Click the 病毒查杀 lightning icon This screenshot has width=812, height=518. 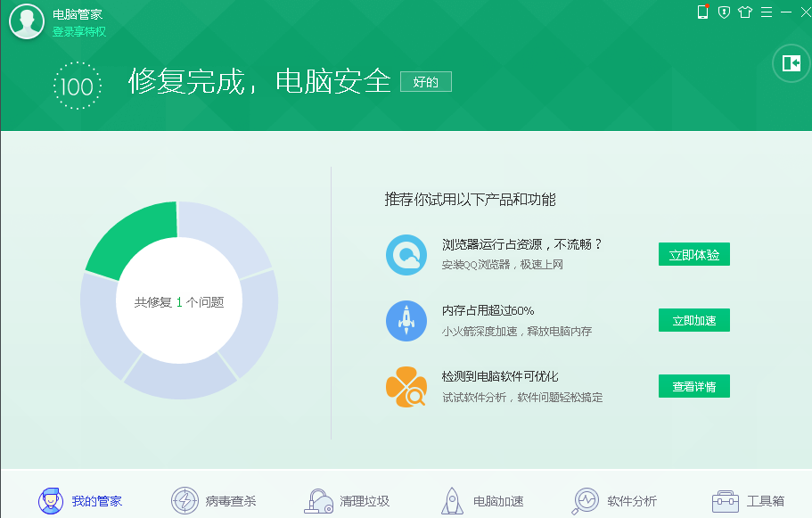(x=185, y=500)
